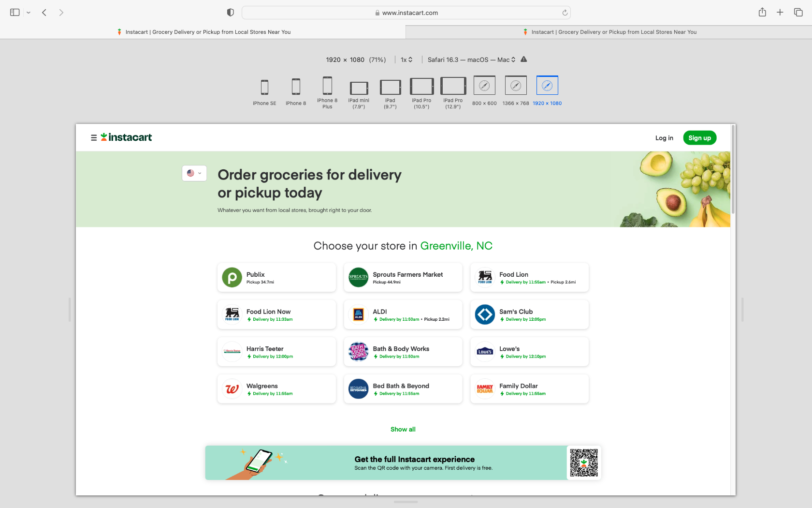Reload the Instacart page

pos(565,13)
